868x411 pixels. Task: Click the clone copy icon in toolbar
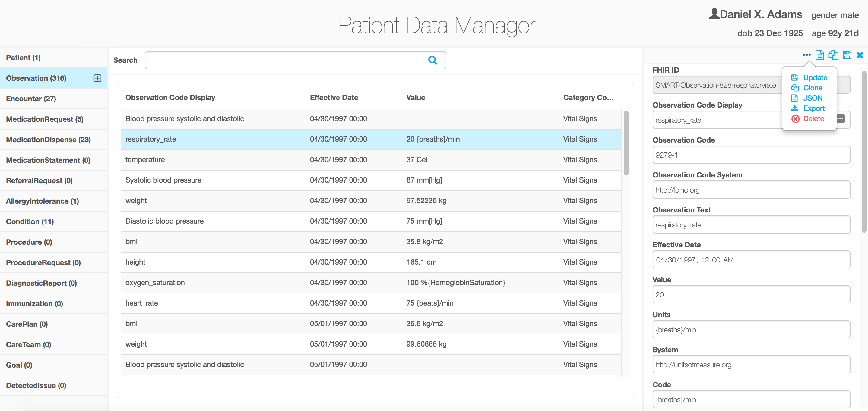[833, 55]
